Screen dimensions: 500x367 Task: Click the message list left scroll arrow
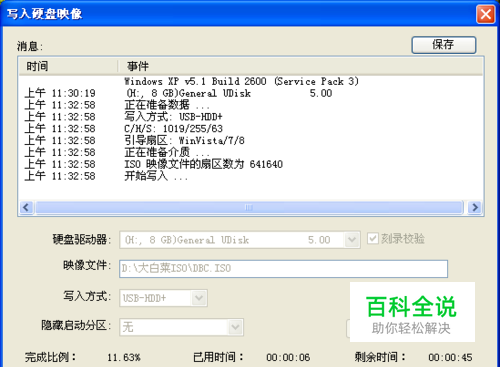26,207
